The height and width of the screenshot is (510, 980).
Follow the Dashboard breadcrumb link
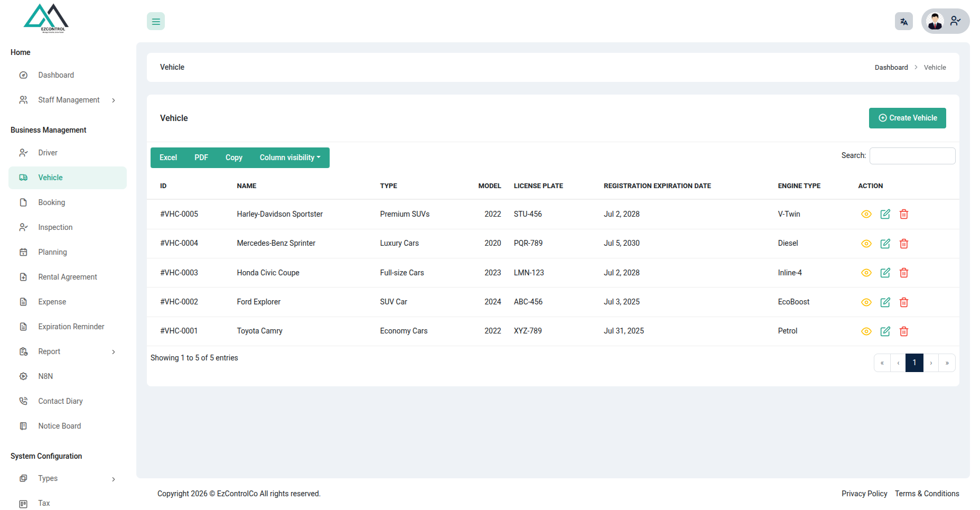tap(891, 67)
